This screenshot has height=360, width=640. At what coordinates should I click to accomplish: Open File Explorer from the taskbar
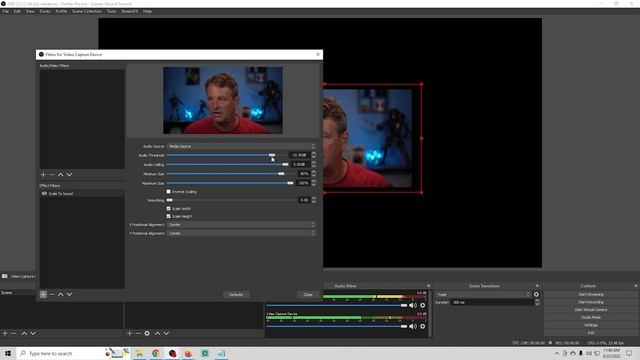[x=139, y=353]
